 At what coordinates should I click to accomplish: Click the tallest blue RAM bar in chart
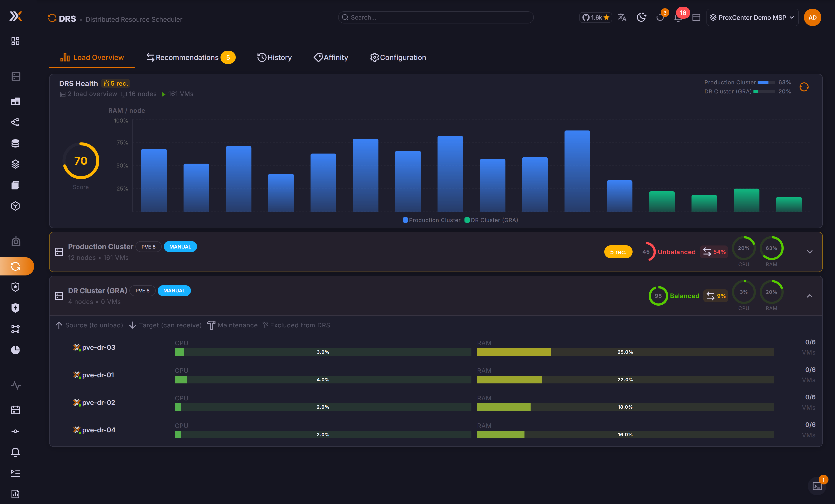point(577,171)
